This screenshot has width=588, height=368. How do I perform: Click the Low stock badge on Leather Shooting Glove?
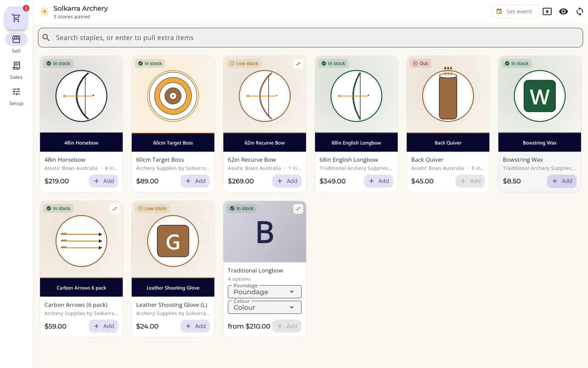[x=152, y=208]
